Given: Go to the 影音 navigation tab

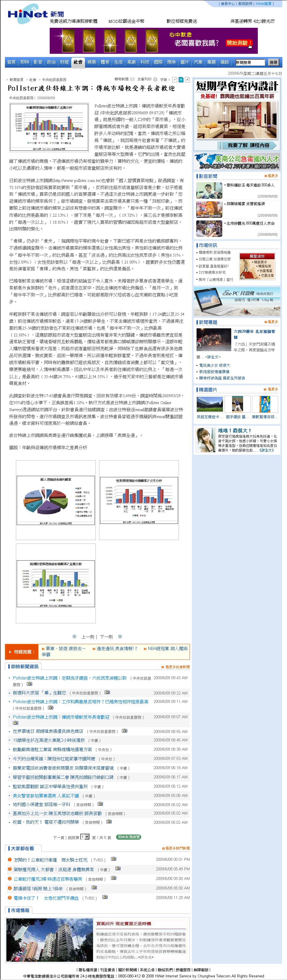Looking at the screenshot, I should point(38,62).
